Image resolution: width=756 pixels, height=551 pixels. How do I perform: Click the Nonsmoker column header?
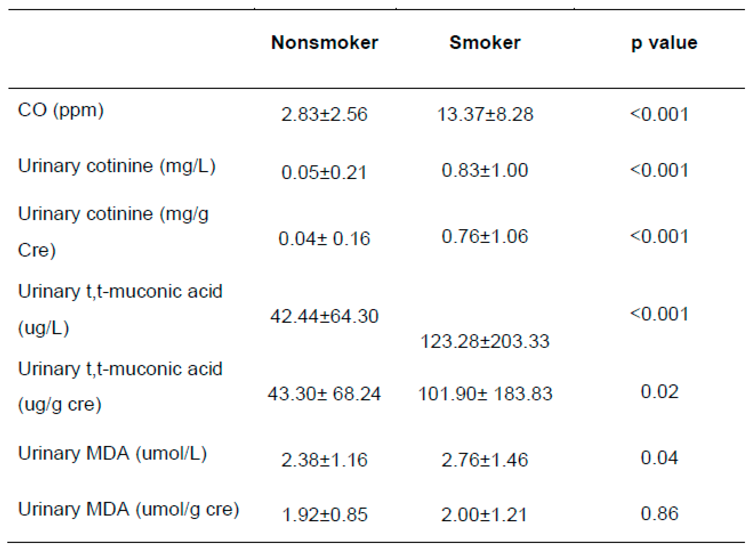pyautogui.click(x=324, y=43)
